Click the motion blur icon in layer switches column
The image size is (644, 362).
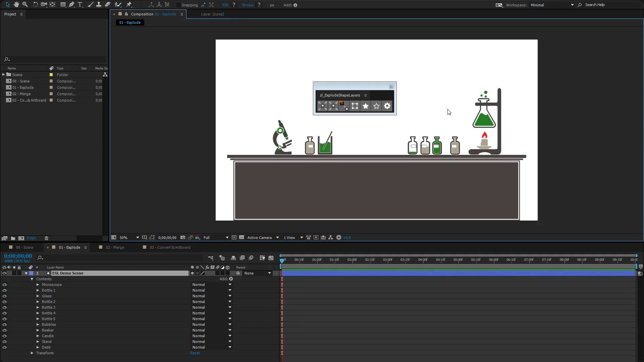217,267
